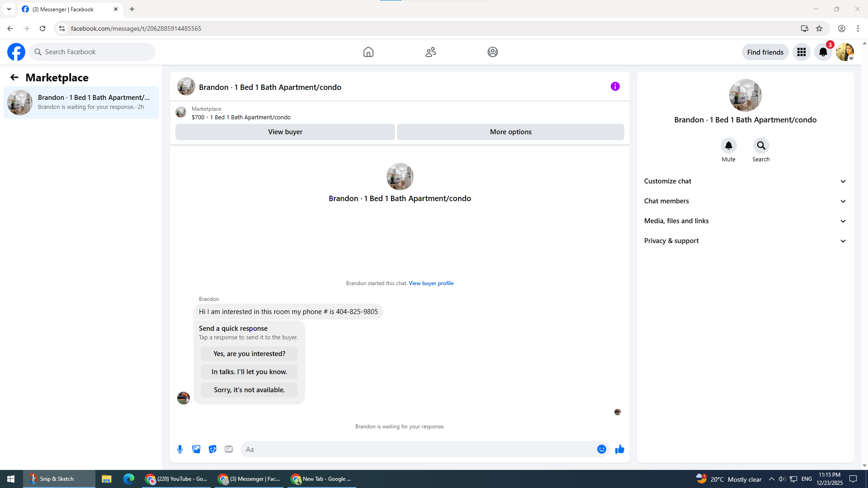868x488 pixels.
Task: Open the sticker picker icon
Action: click(212, 449)
